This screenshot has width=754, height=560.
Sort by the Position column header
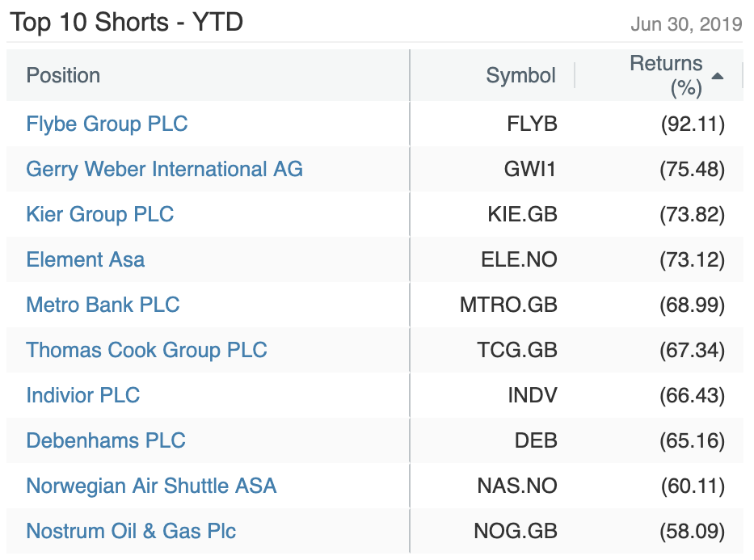[63, 75]
